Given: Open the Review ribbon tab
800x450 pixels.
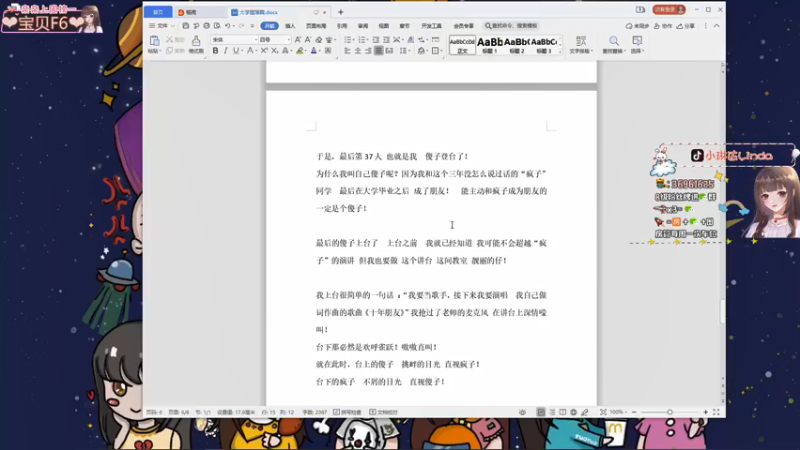Looking at the screenshot, I should [x=363, y=26].
